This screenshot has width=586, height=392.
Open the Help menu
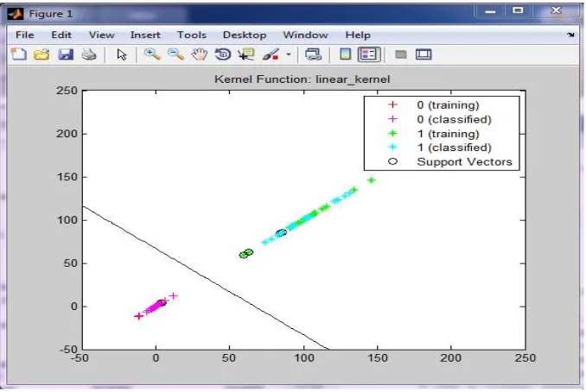[x=358, y=35]
